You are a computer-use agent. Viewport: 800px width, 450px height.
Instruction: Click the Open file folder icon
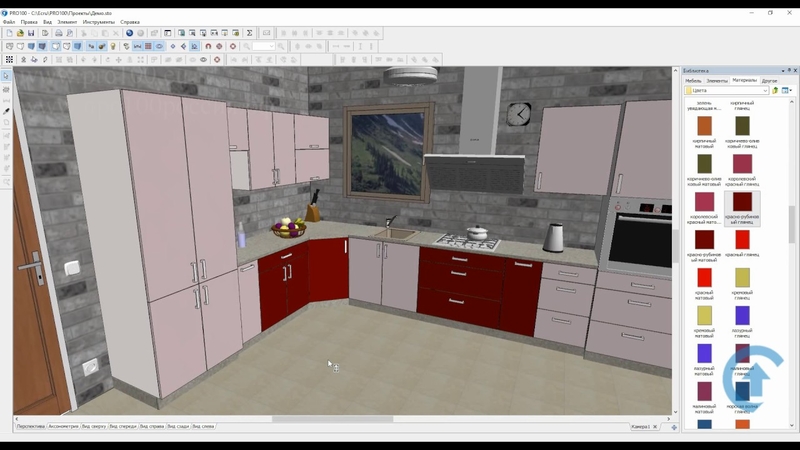click(x=21, y=32)
